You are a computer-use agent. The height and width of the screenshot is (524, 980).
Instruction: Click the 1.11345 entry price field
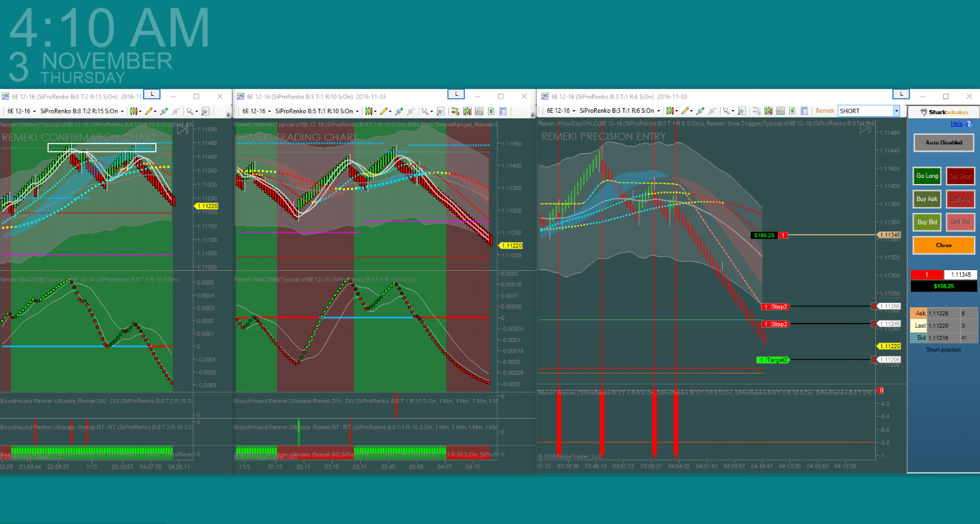coord(960,274)
